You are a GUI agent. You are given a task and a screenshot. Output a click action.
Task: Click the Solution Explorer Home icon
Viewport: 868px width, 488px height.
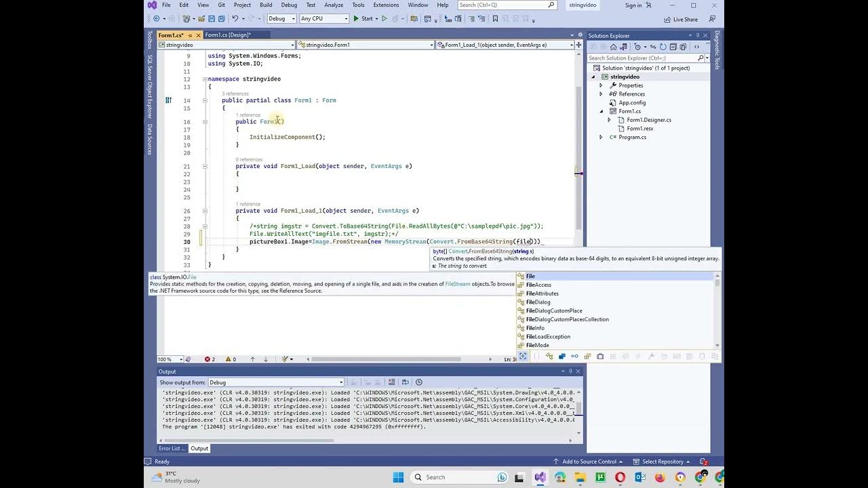(614, 47)
